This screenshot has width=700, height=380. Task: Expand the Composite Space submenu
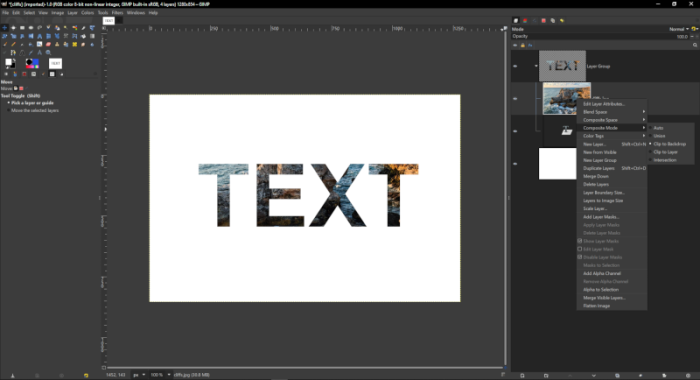[612, 120]
